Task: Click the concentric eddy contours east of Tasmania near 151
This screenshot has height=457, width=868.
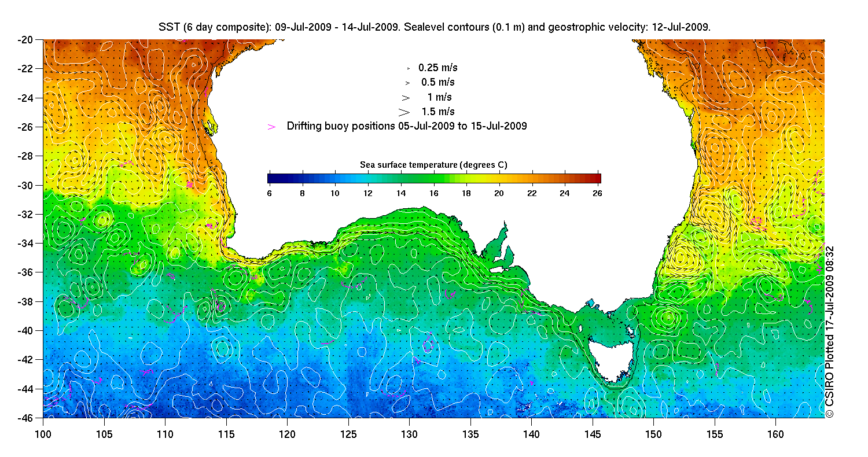Action: tap(668, 318)
